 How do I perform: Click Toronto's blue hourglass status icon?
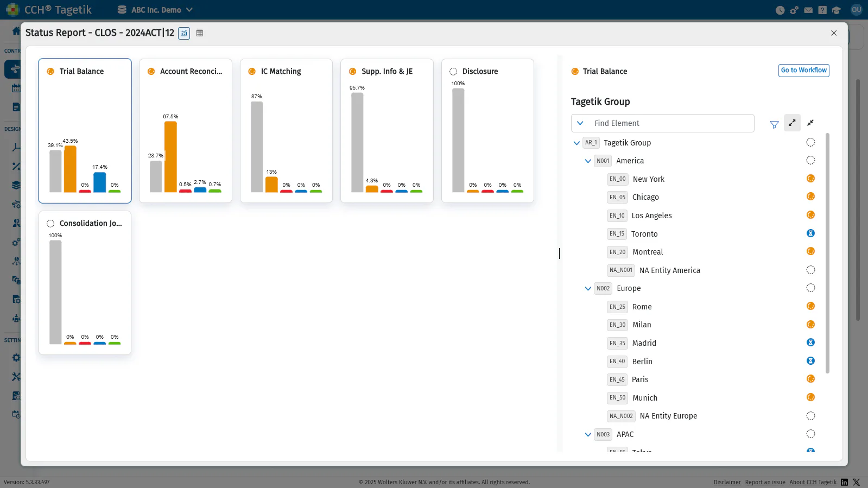click(810, 233)
